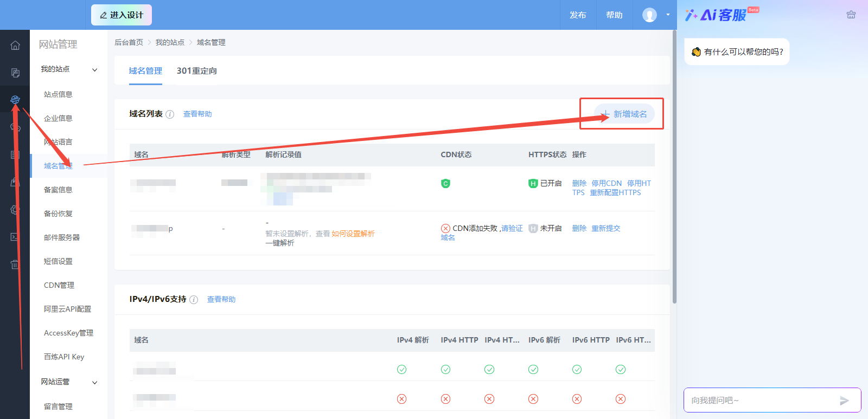Open 备份恢复 in the side menu

[x=58, y=214]
